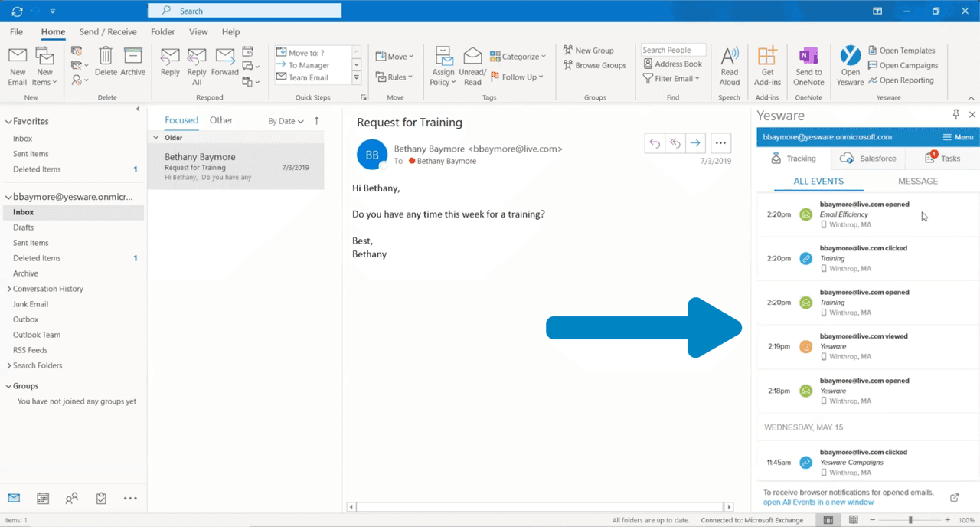Switch to the Send / Receive ribbon tab
The image size is (980, 527).
point(108,31)
